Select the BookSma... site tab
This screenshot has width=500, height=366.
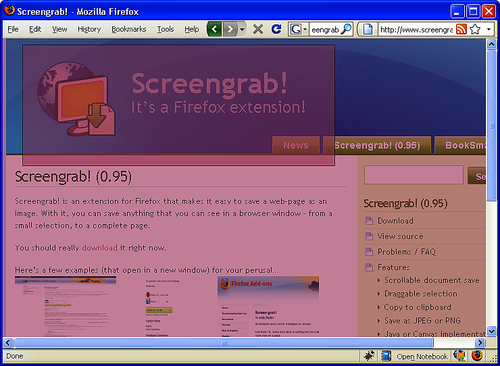461,145
